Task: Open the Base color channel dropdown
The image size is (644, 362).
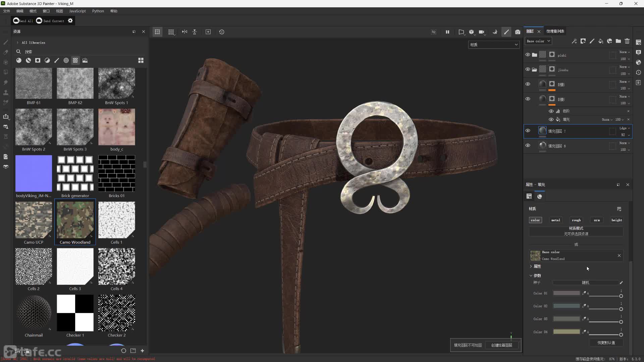Action: click(538, 41)
